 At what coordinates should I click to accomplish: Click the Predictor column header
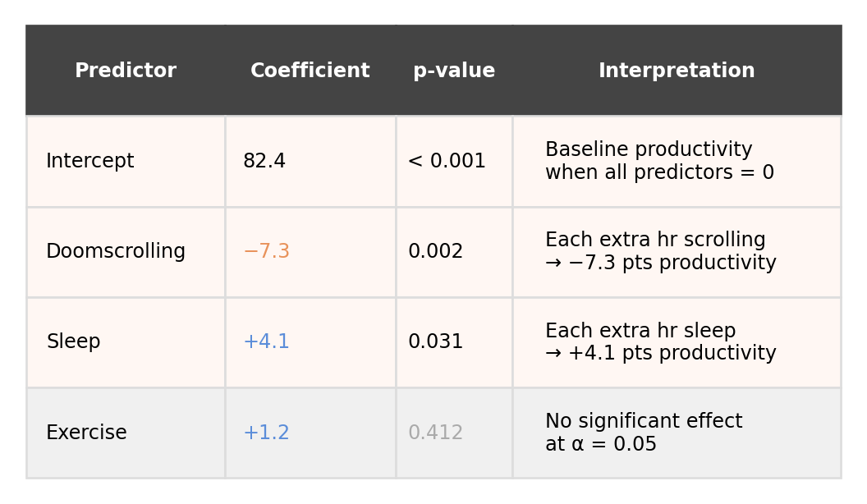pyautogui.click(x=126, y=71)
